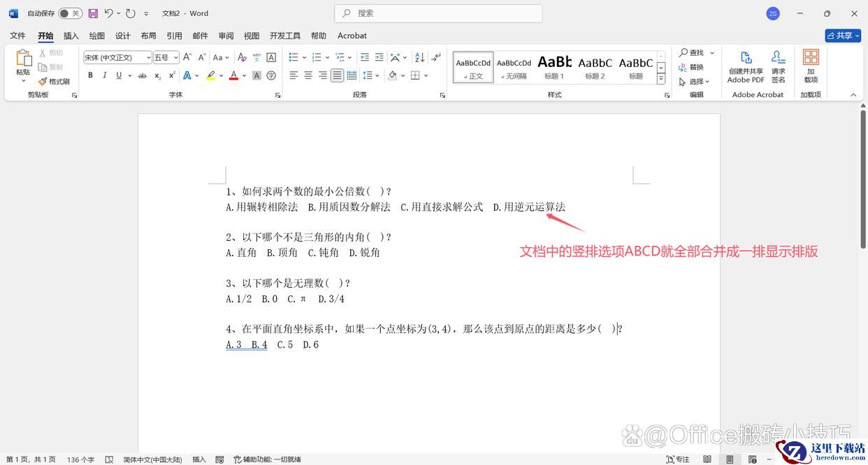The height and width of the screenshot is (465, 868).
Task: Toggle underline formatting
Action: pyautogui.click(x=120, y=75)
